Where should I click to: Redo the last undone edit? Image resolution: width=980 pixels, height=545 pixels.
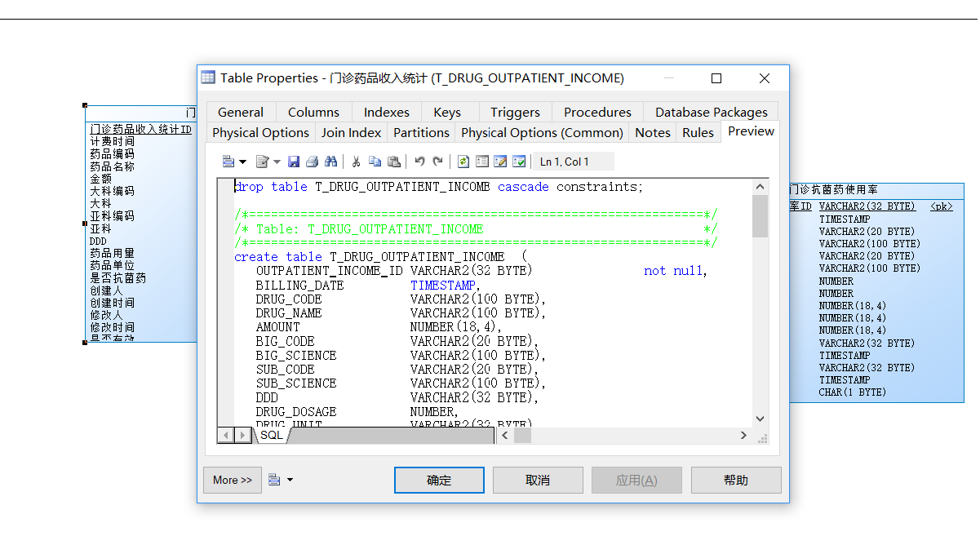(439, 161)
